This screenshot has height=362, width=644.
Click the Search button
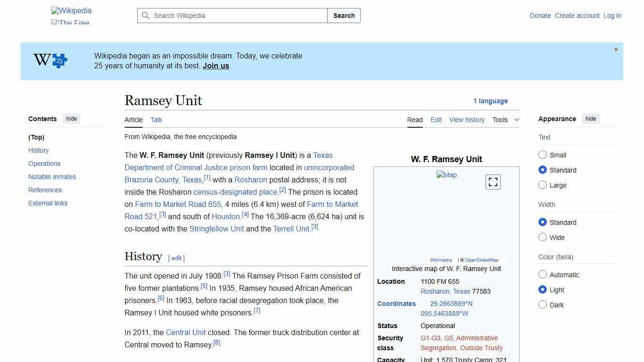344,16
